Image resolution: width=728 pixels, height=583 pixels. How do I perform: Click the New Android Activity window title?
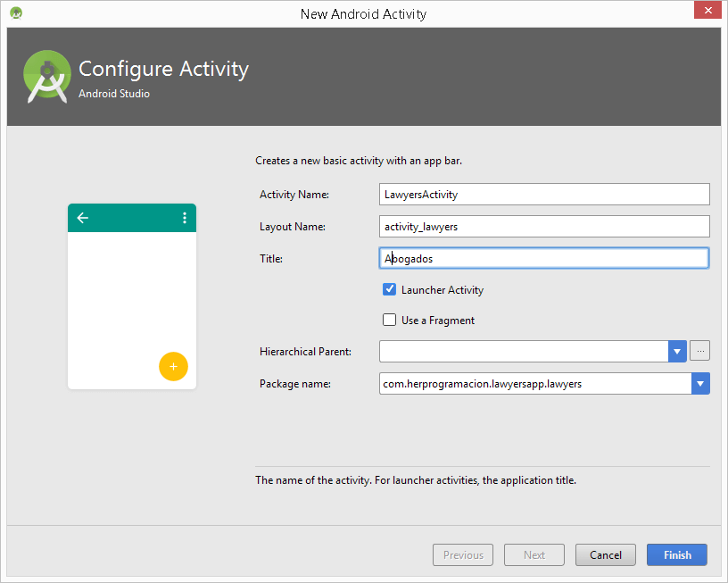pos(363,14)
